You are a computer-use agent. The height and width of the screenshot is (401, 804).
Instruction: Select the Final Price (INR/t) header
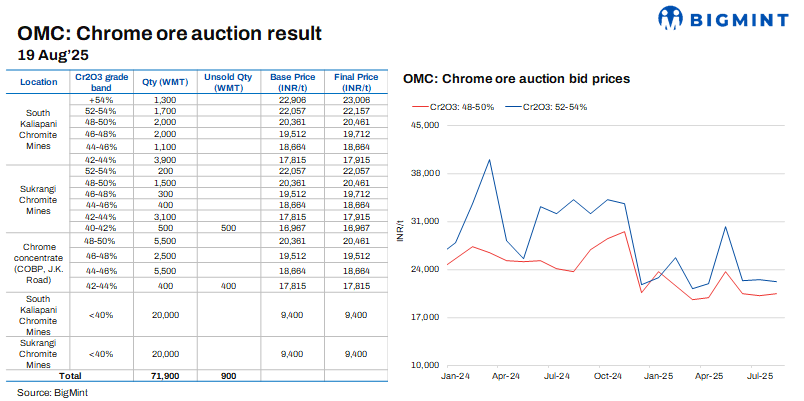(356, 81)
